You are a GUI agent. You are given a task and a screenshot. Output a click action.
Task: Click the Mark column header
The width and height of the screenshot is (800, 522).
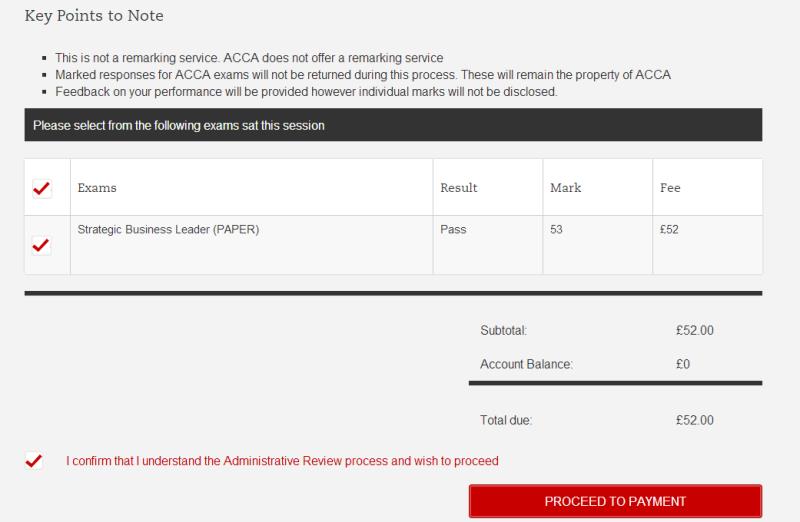tap(565, 188)
